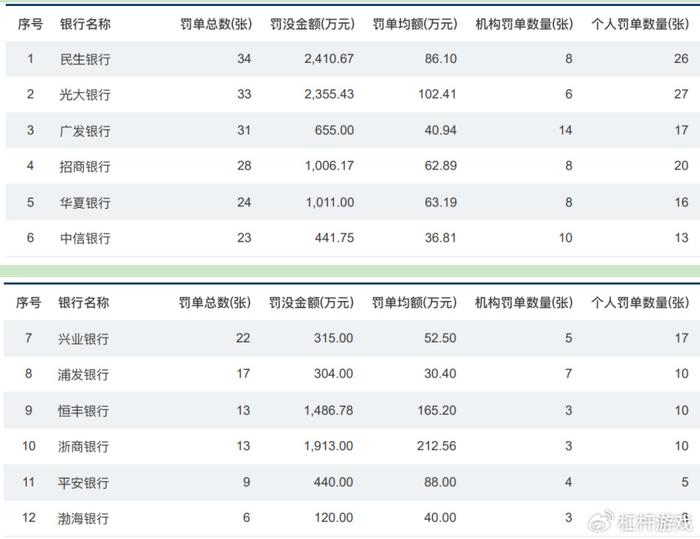700x539 pixels.
Task: Click the amount 1,011.00
Action: pos(330,202)
